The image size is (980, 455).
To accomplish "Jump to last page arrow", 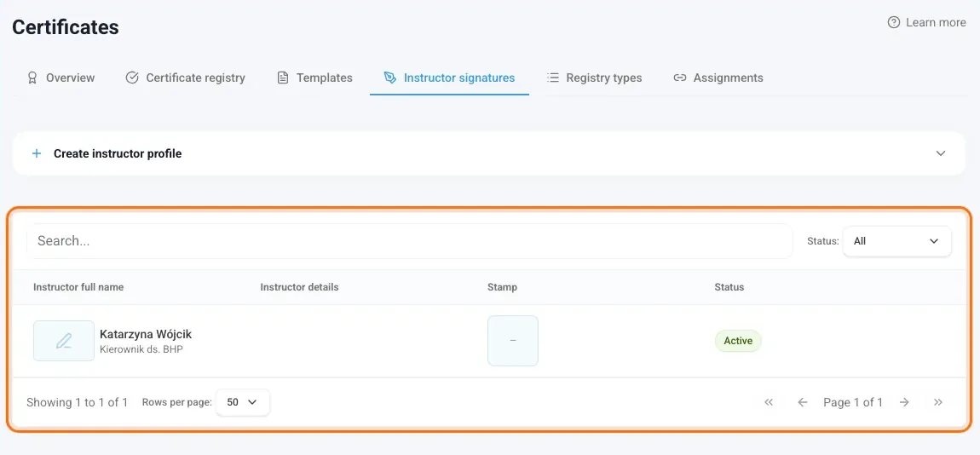I will (x=937, y=402).
